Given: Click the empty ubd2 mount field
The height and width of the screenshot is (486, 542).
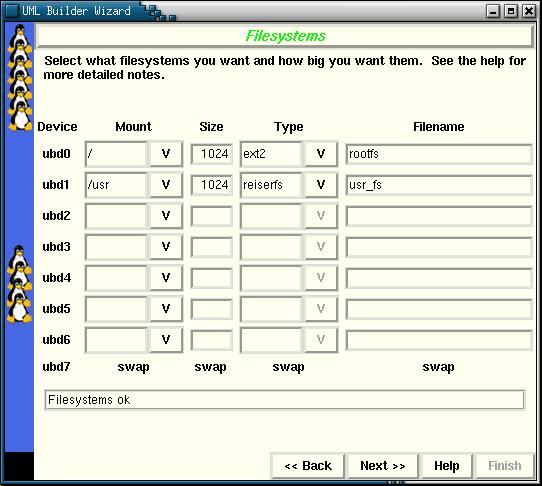Looking at the screenshot, I should 117,216.
